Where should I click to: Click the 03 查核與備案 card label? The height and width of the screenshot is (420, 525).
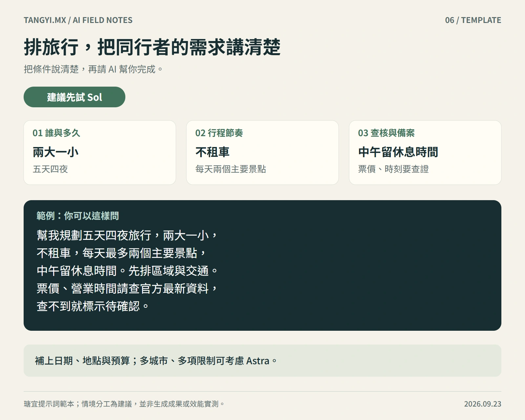[386, 133]
